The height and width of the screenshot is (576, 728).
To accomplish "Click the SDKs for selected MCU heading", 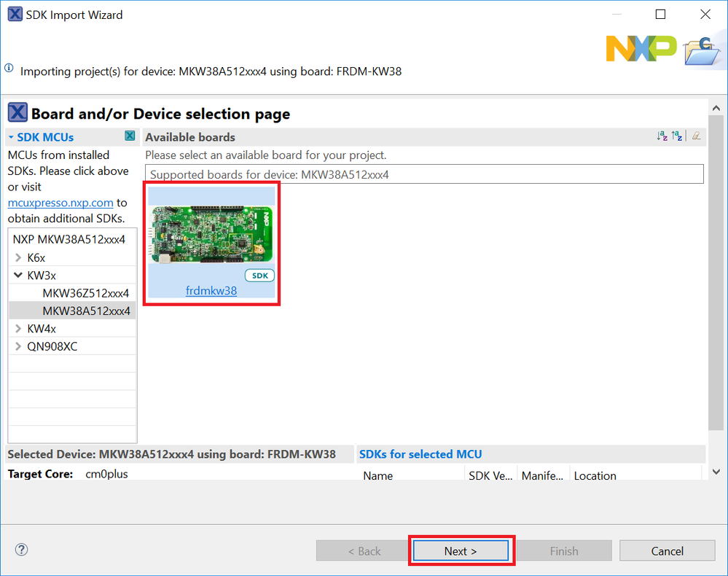I will tap(420, 454).
